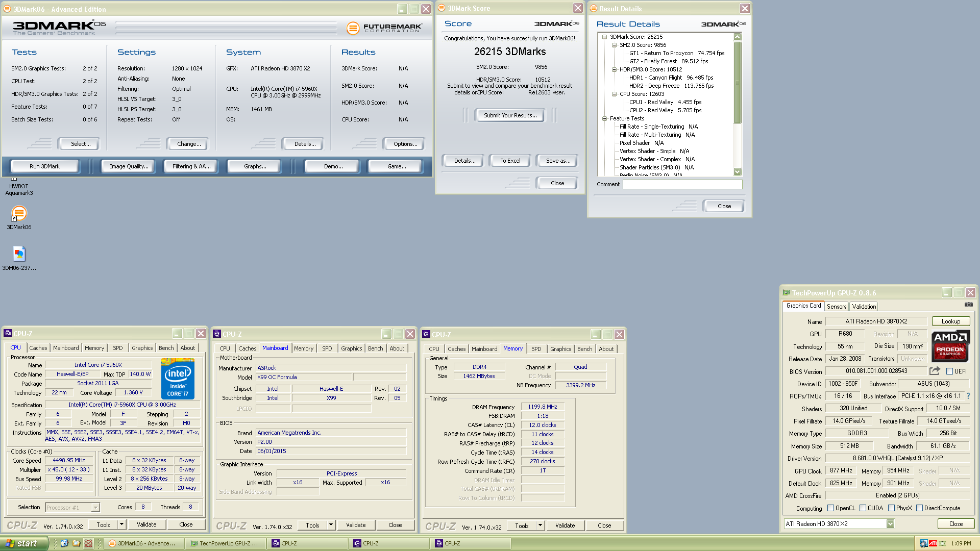
Task: Click the ATI tray icon in system tray
Action: click(933, 543)
